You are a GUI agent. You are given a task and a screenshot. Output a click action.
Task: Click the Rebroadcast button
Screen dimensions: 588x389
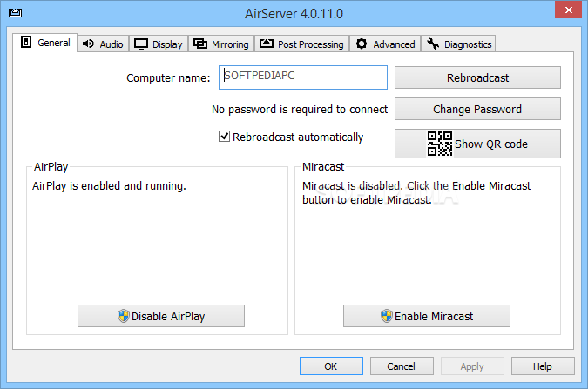click(x=477, y=77)
